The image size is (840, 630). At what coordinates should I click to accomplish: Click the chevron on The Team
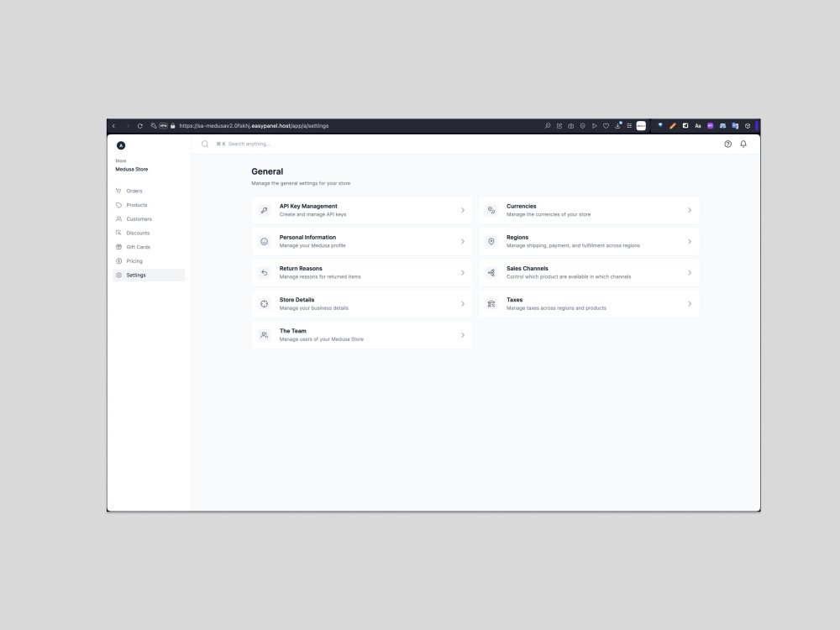pos(463,335)
